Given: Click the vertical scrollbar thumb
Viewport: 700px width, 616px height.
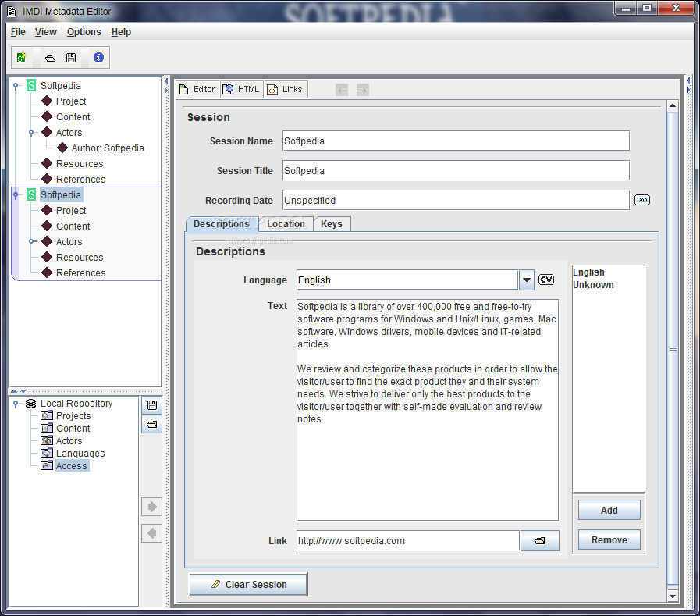Looking at the screenshot, I should pos(673,348).
